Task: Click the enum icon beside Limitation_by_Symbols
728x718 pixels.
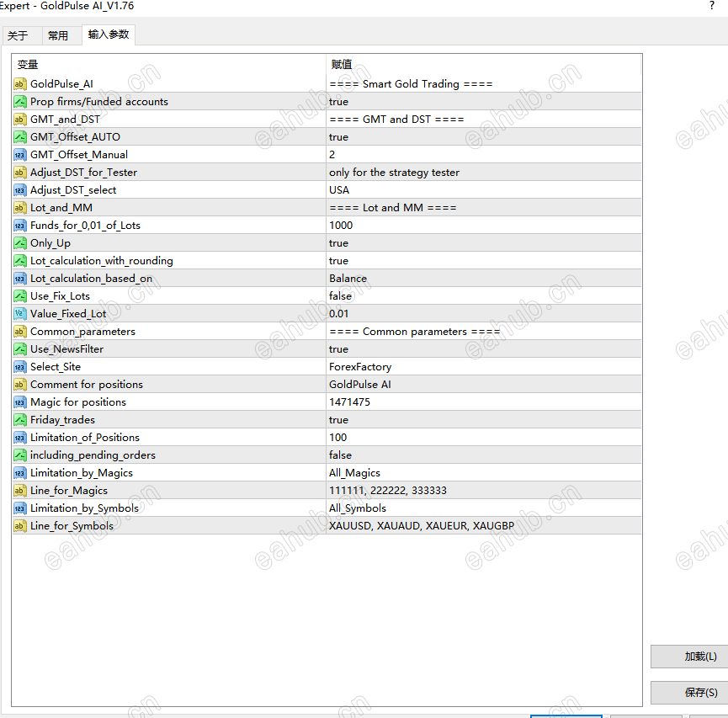Action: [x=19, y=508]
